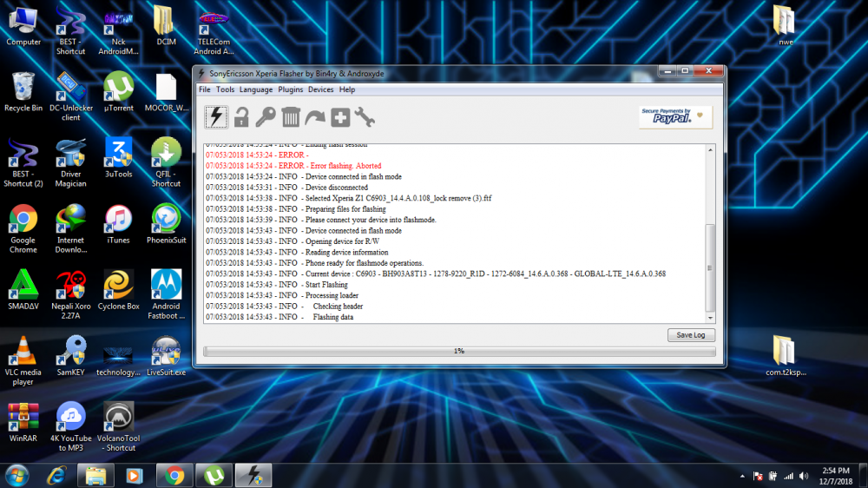Open the wrench tools icon
The height and width of the screenshot is (488, 868).
[x=365, y=117]
